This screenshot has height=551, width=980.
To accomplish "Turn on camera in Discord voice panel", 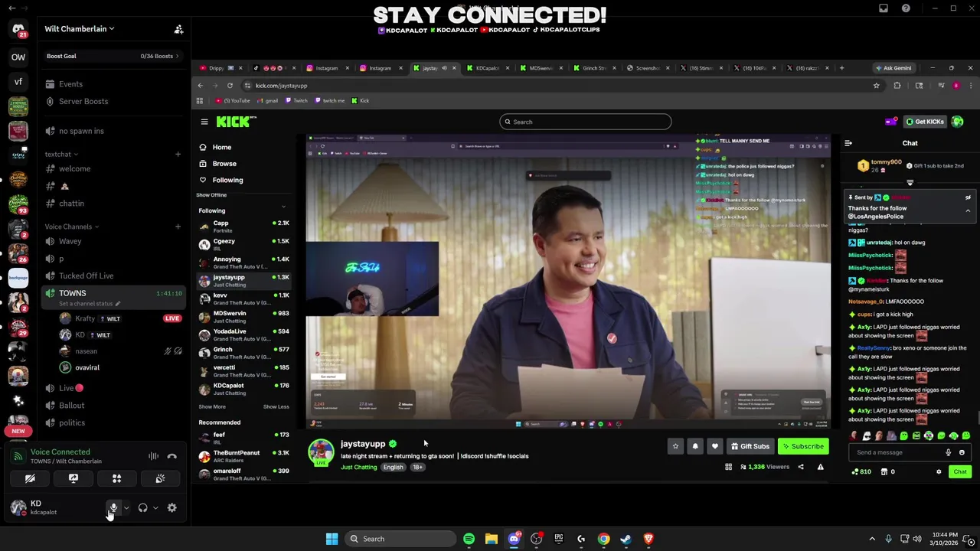I will coord(30,479).
